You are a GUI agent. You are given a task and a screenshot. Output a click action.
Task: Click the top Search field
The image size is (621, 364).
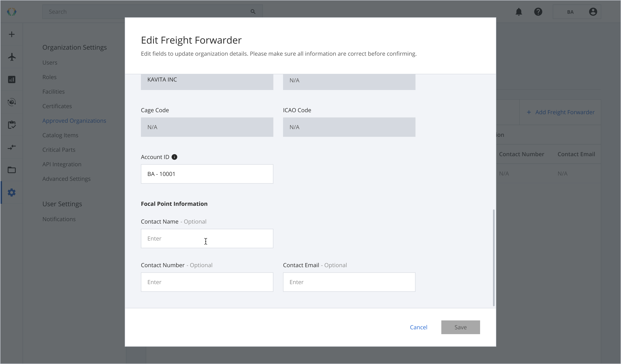click(153, 12)
